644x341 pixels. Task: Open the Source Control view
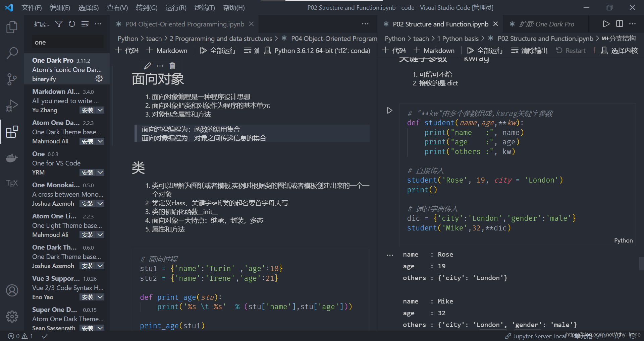[12, 79]
